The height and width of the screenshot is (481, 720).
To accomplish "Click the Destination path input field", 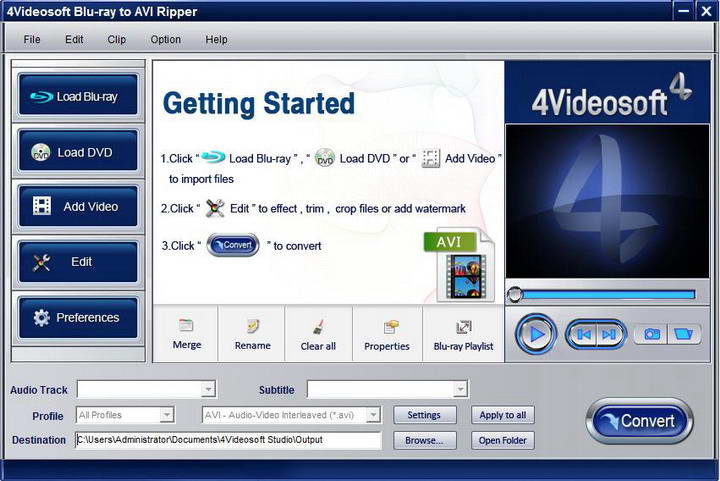I will coord(228,440).
